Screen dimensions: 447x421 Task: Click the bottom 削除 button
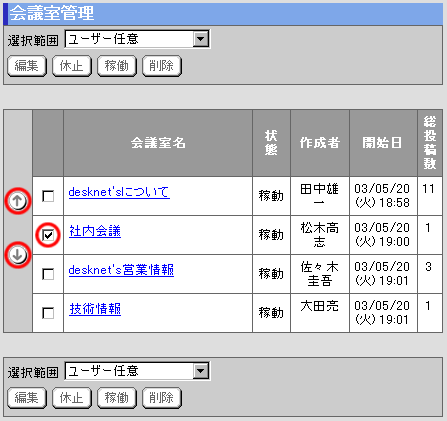click(x=162, y=398)
